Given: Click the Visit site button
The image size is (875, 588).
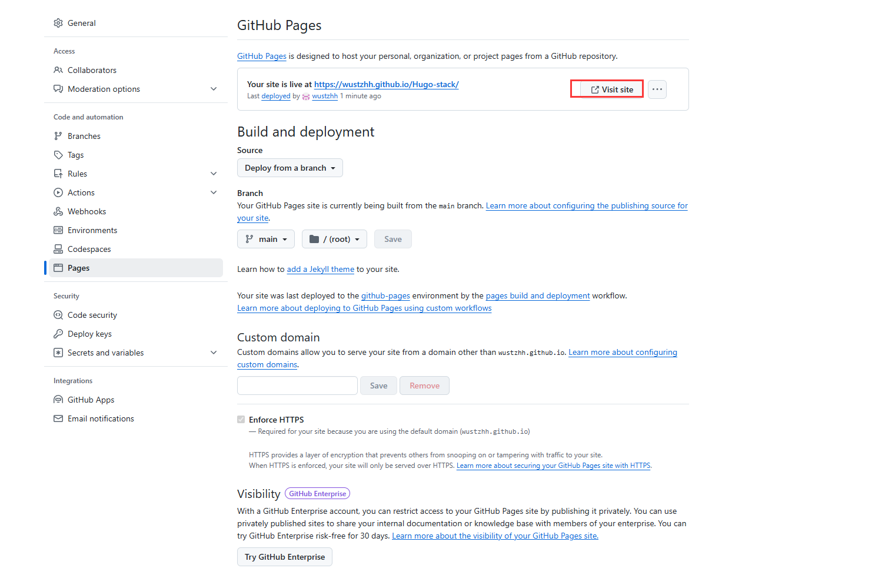Looking at the screenshot, I should pos(612,89).
